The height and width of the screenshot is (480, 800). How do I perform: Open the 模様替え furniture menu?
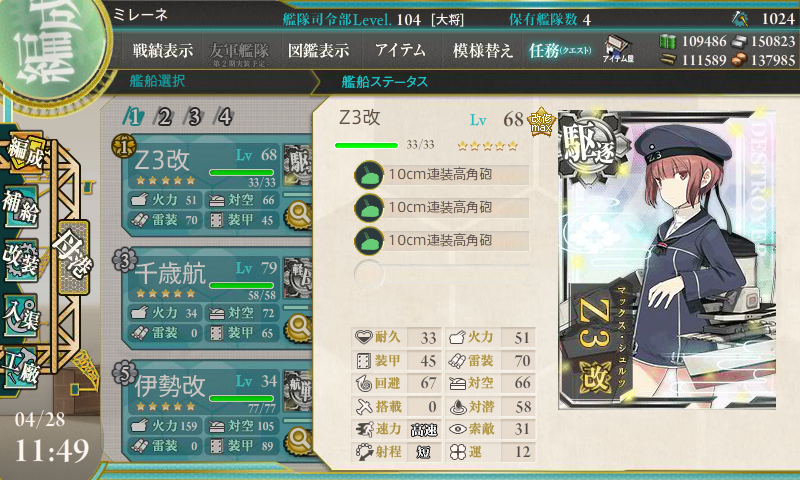pos(483,50)
